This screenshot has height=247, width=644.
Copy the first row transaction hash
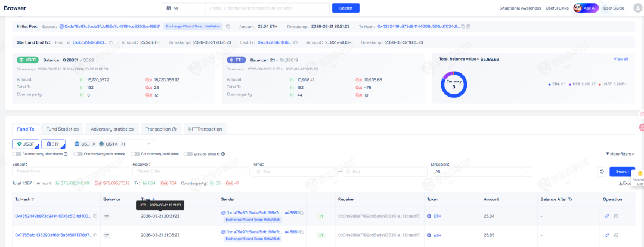pos(95,216)
